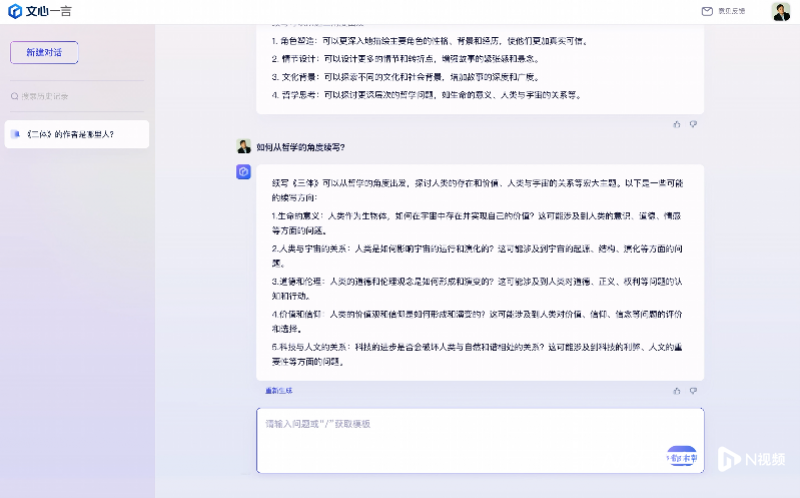
Task: Click the bot avatar icon beside the philosophy answer
Action: click(244, 172)
